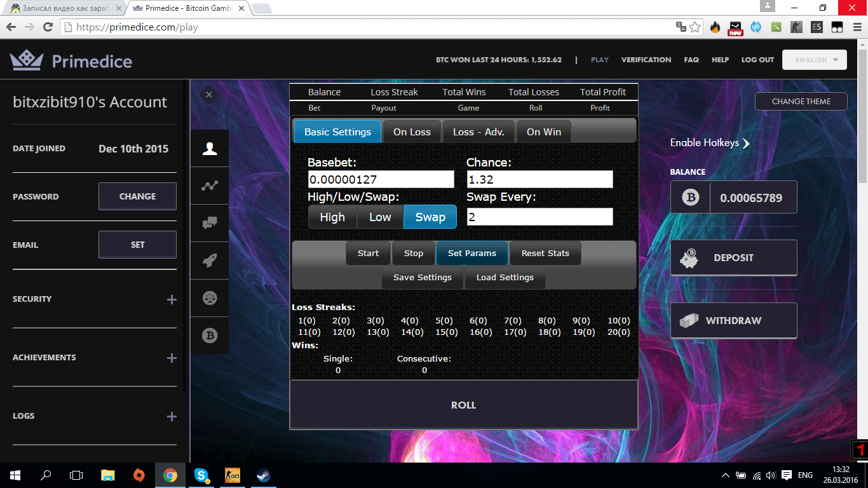Click the translate page icon in address bar
Viewport: 868px width, 488px height.
(x=681, y=27)
